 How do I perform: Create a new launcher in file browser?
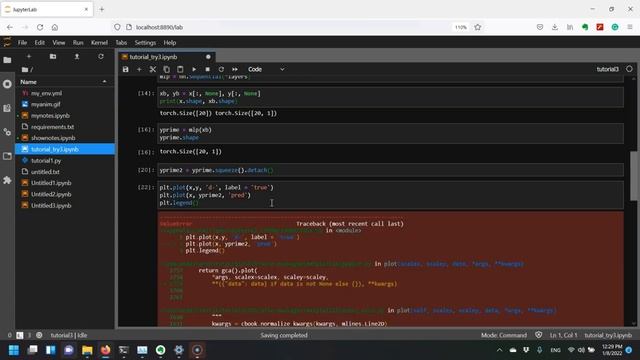pos(29,56)
